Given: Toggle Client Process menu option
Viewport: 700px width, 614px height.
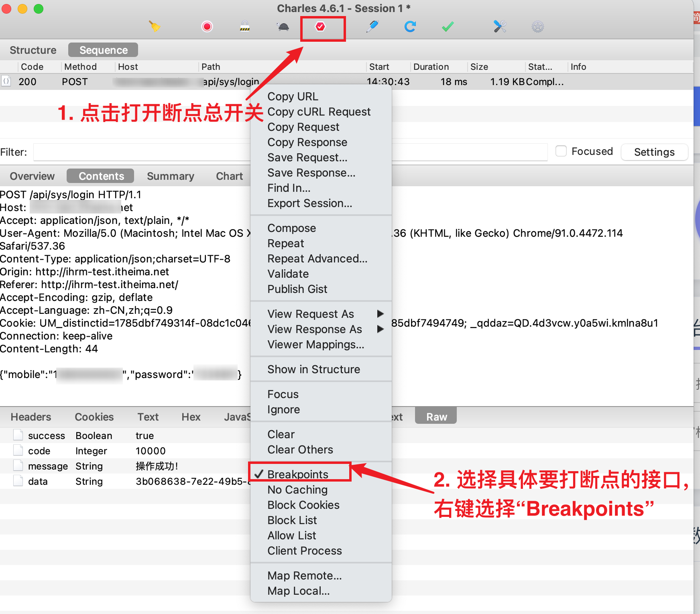Looking at the screenshot, I should coord(321,551).
